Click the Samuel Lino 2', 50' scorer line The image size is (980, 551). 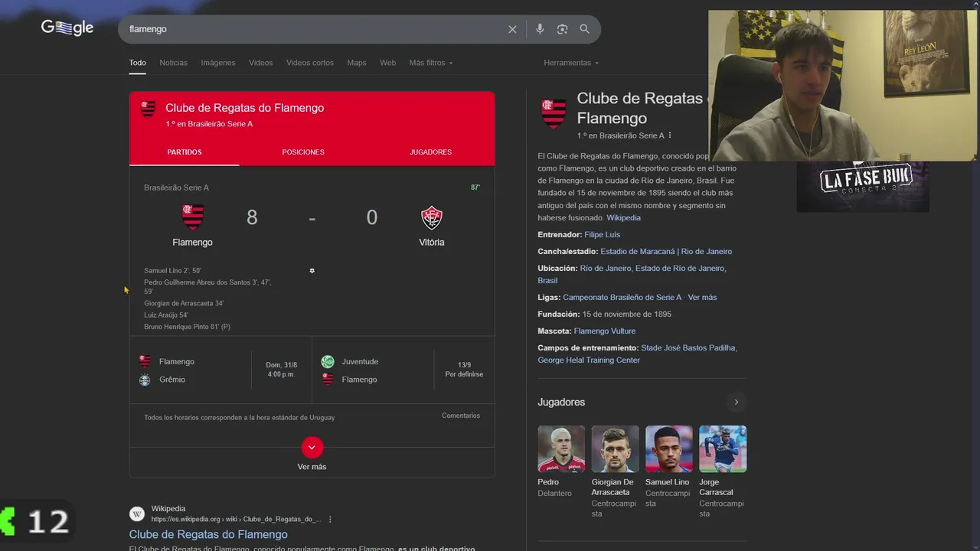(x=172, y=271)
